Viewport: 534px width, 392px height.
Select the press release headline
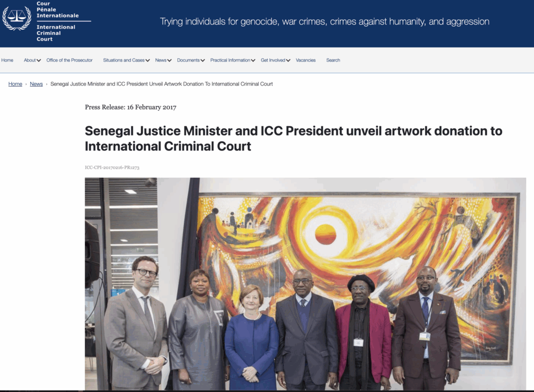point(294,139)
